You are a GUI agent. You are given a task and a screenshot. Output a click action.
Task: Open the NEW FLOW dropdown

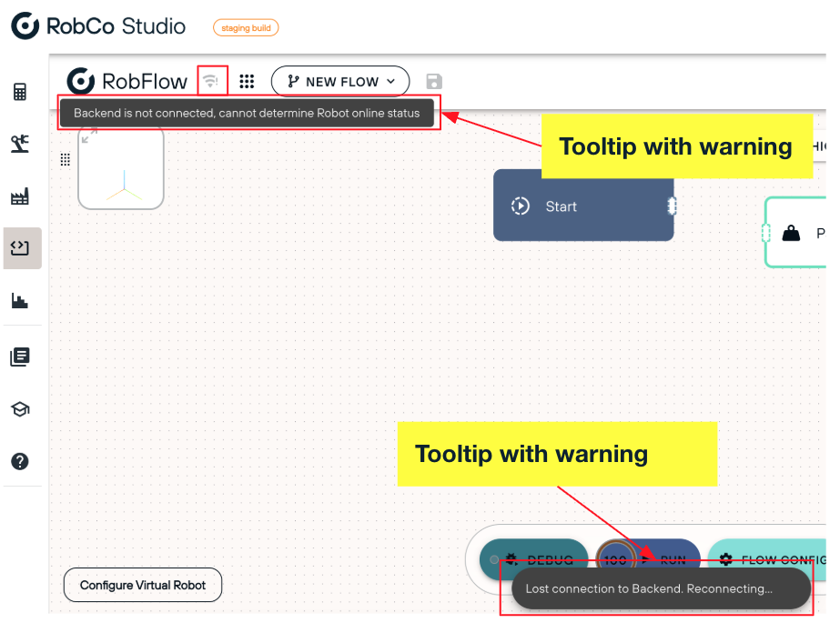tap(340, 81)
